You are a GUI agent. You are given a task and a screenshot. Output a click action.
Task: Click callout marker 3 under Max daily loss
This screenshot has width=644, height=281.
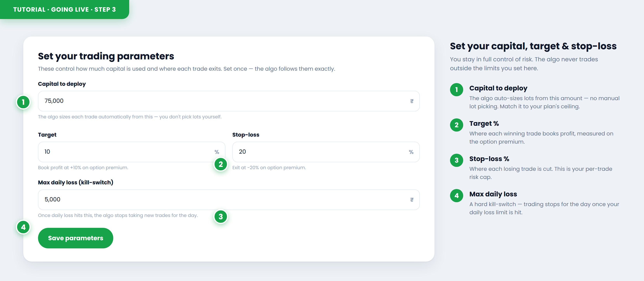coord(221,217)
